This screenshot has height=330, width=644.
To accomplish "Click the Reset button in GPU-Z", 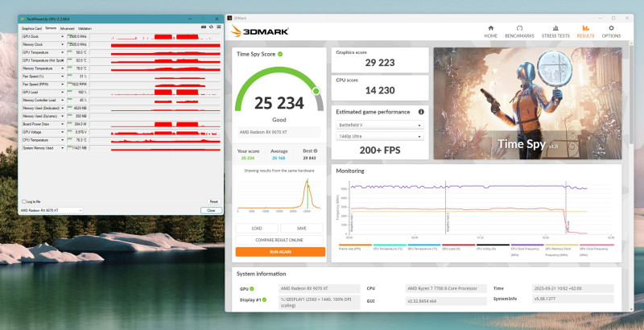I will pos(213,201).
